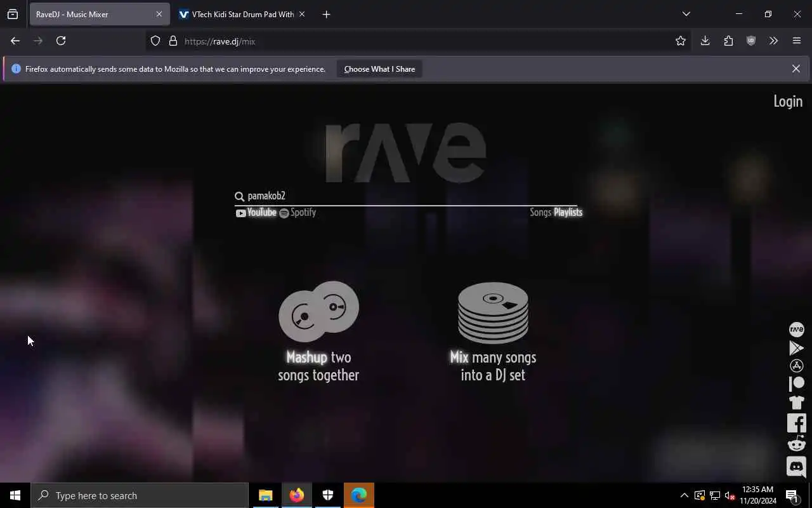Viewport: 812px width, 508px height.
Task: Open the Firefox hamburger application menu
Action: coord(797,41)
